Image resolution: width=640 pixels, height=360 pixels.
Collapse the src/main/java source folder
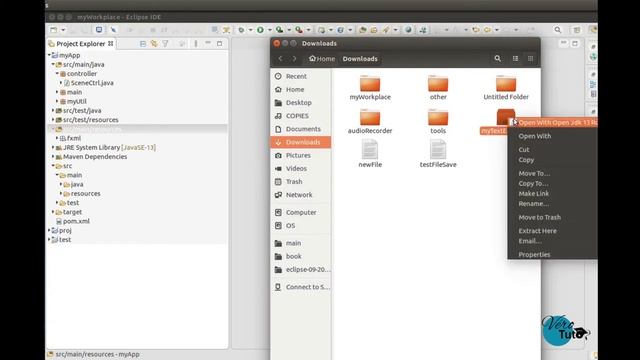click(53, 64)
